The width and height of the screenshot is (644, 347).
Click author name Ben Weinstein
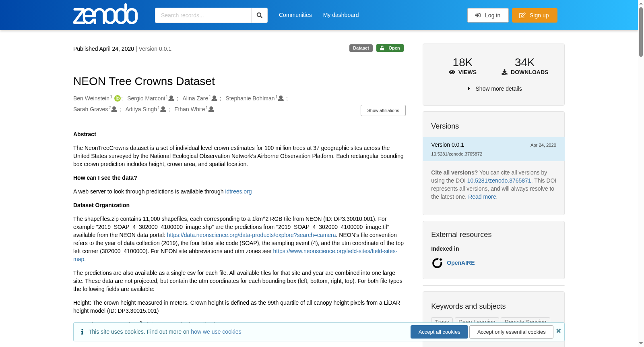pyautogui.click(x=91, y=98)
